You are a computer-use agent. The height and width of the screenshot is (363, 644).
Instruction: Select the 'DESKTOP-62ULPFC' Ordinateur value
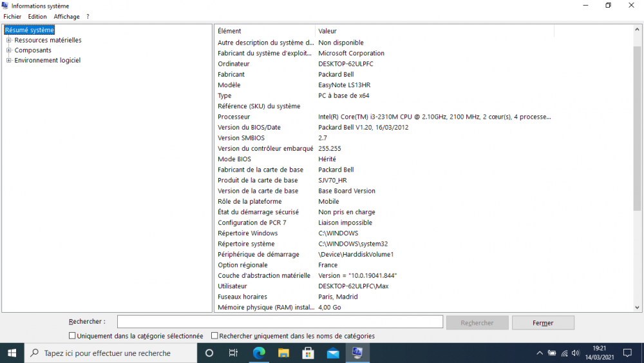(346, 64)
